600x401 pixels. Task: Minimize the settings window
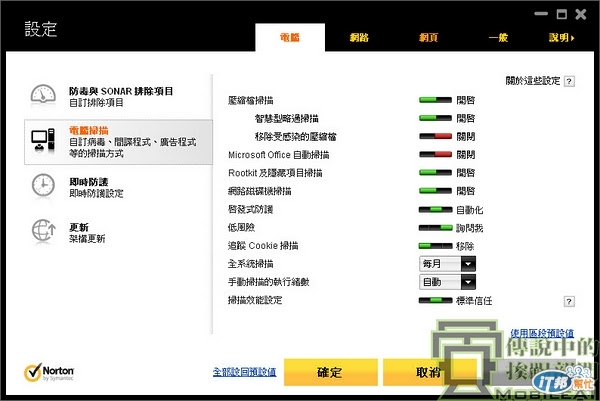[541, 14]
